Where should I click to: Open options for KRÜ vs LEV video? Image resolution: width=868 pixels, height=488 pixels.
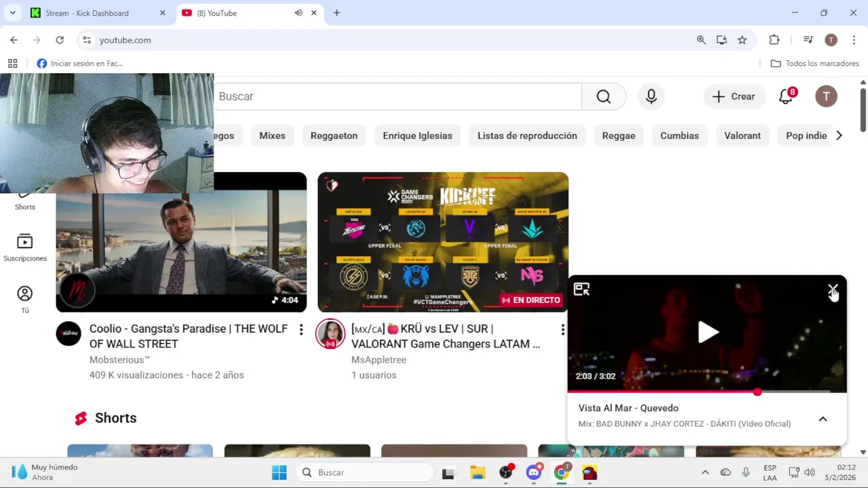coord(562,329)
